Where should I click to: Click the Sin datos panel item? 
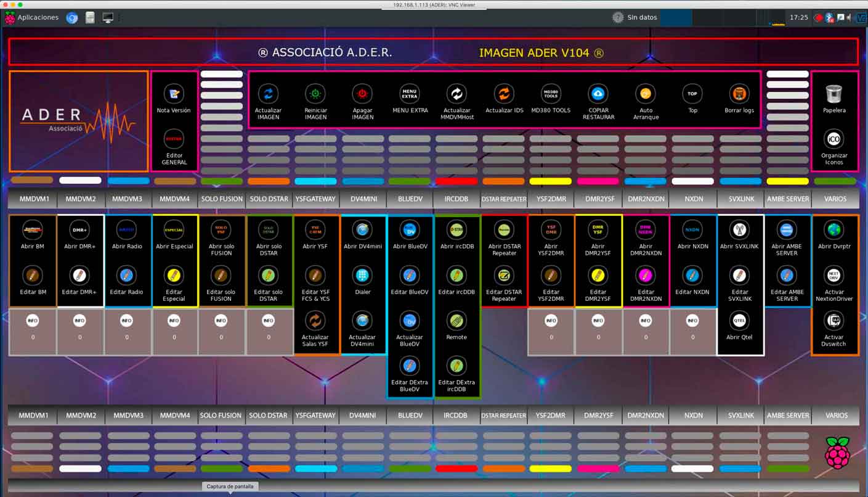[x=635, y=18]
